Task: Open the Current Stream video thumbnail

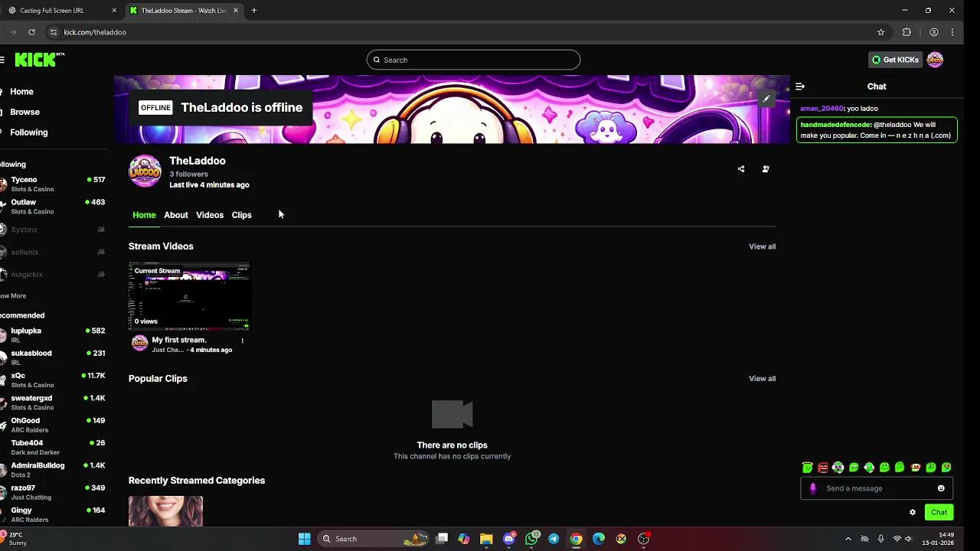Action: click(x=189, y=296)
